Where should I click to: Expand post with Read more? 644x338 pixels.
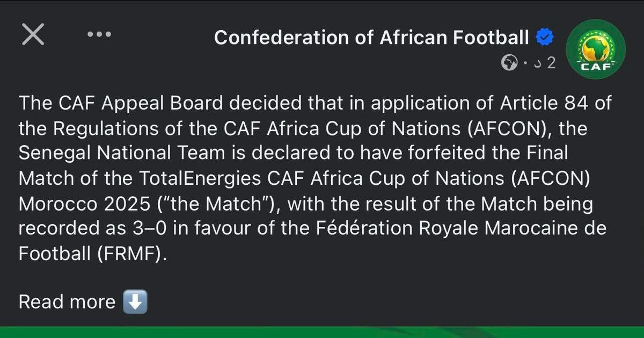pyautogui.click(x=67, y=302)
